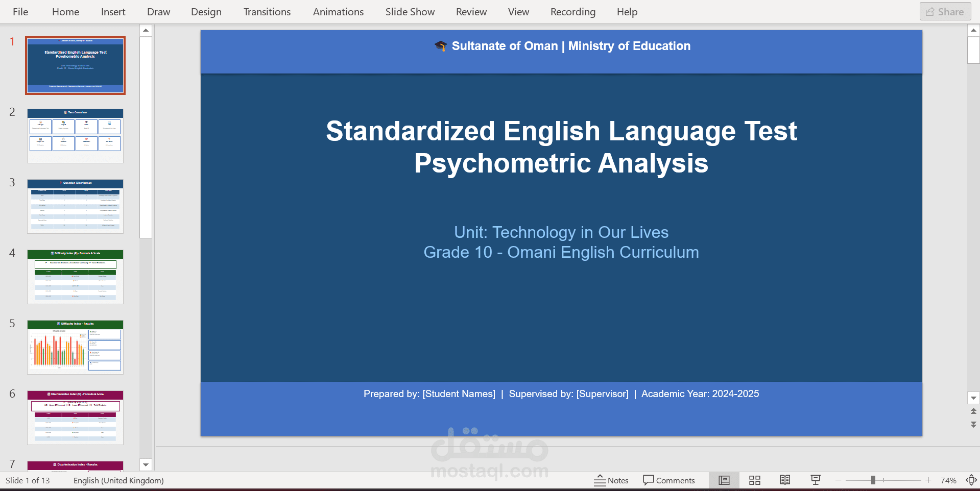The height and width of the screenshot is (491, 980).
Task: Click the next-slide arrow below vertical scrollbar
Action: (973, 424)
